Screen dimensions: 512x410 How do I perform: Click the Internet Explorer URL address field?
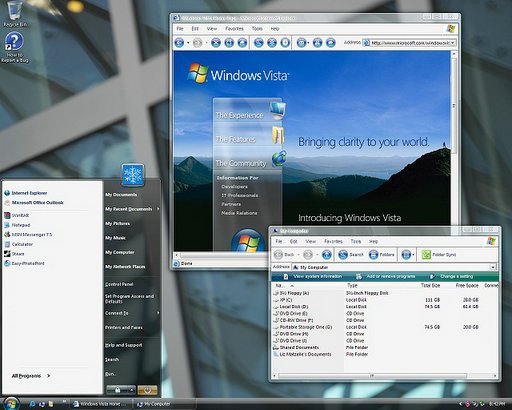409,43
